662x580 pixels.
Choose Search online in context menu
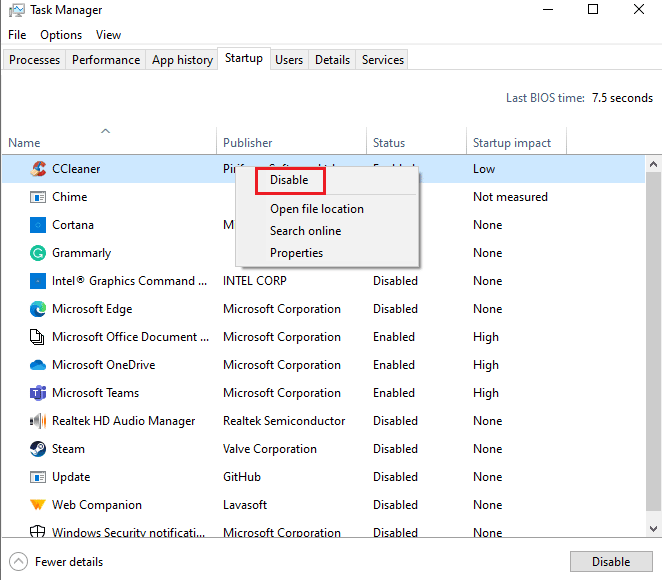pos(306,231)
